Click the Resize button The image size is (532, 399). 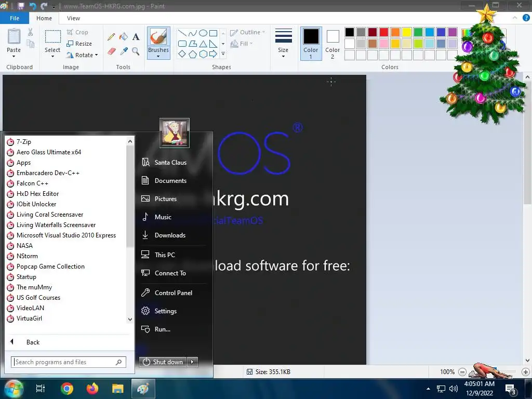pos(79,44)
